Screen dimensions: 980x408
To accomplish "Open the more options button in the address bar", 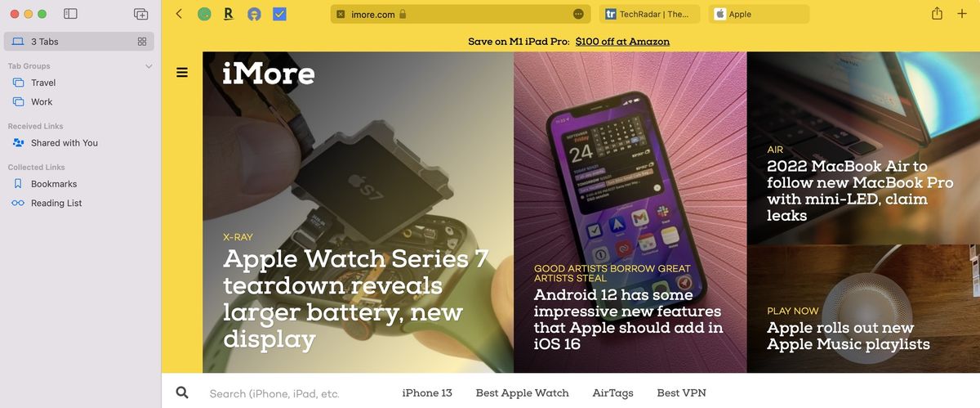I will [578, 14].
